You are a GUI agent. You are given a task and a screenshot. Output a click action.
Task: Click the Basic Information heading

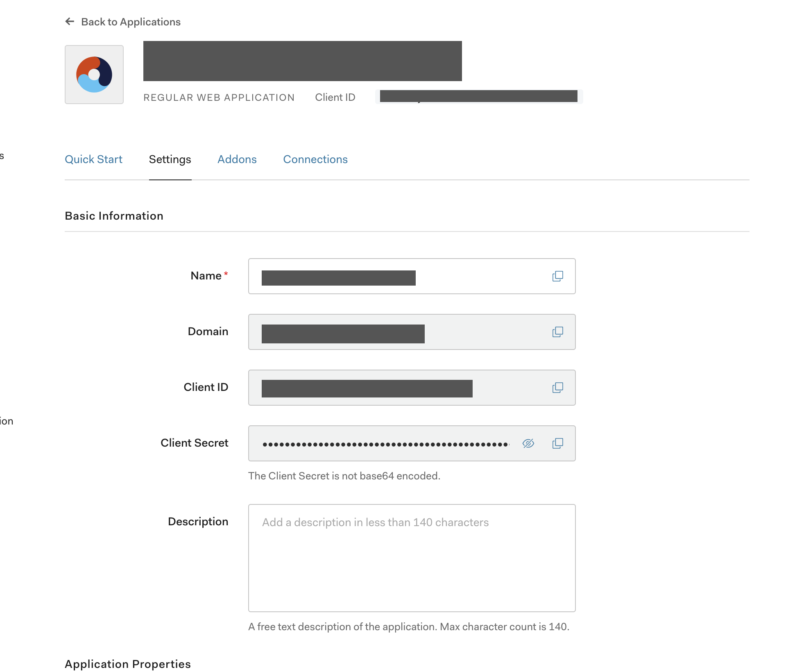click(x=114, y=216)
